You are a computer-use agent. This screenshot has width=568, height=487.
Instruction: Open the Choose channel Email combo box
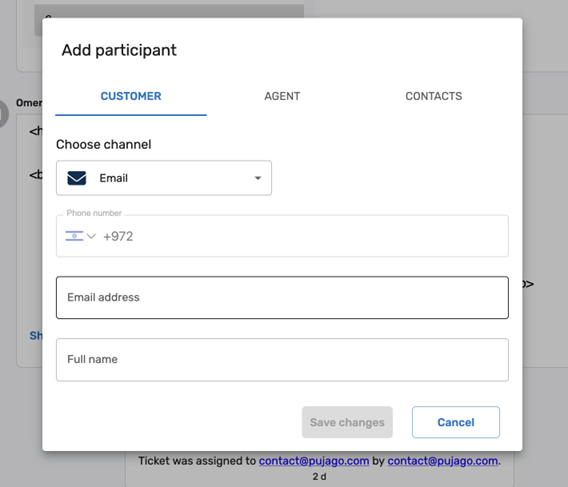click(164, 178)
